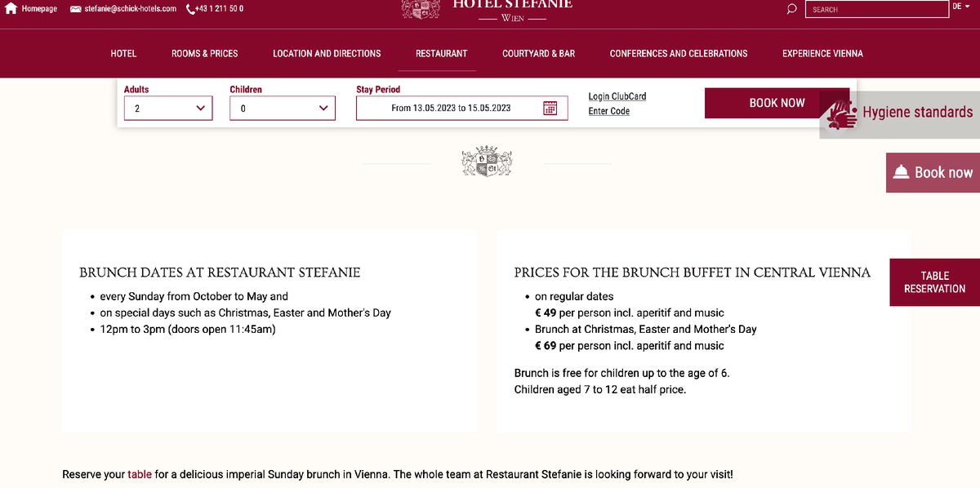Click into the Search input field

pos(876,9)
